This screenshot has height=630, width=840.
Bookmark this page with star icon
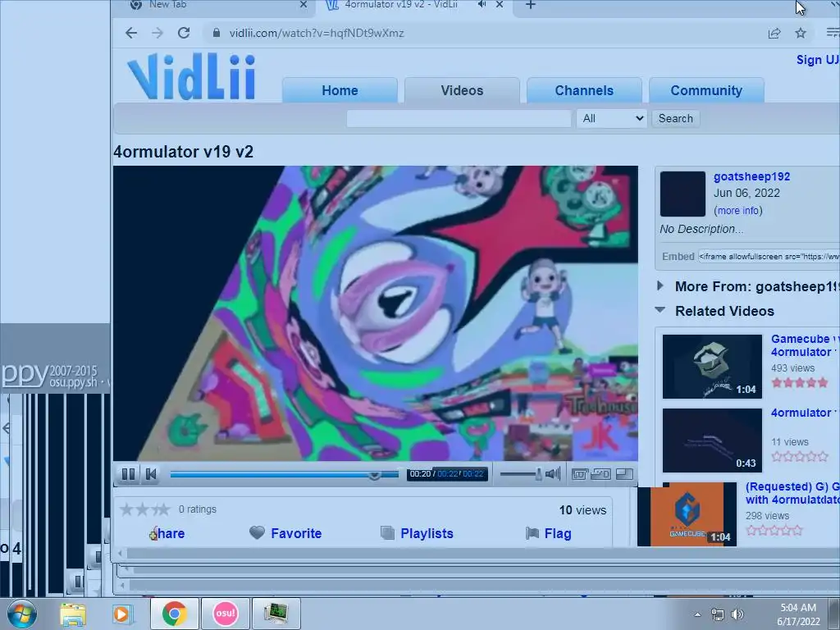[801, 33]
